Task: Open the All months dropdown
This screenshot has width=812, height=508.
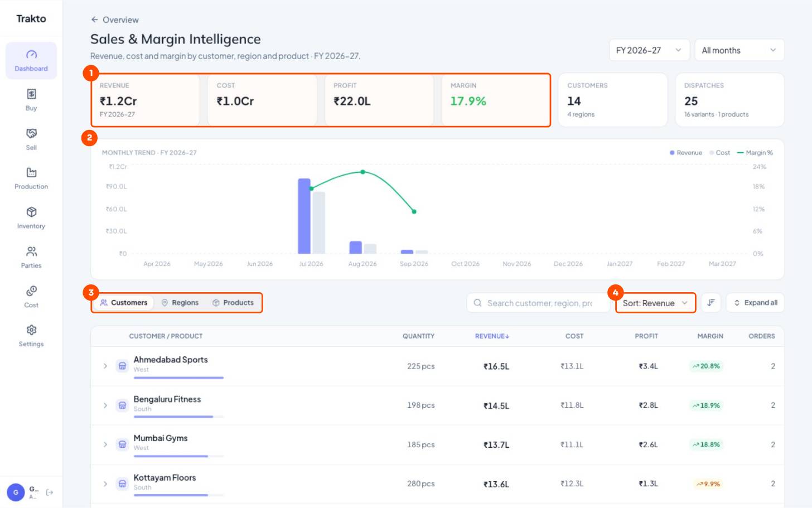Action: (739, 50)
